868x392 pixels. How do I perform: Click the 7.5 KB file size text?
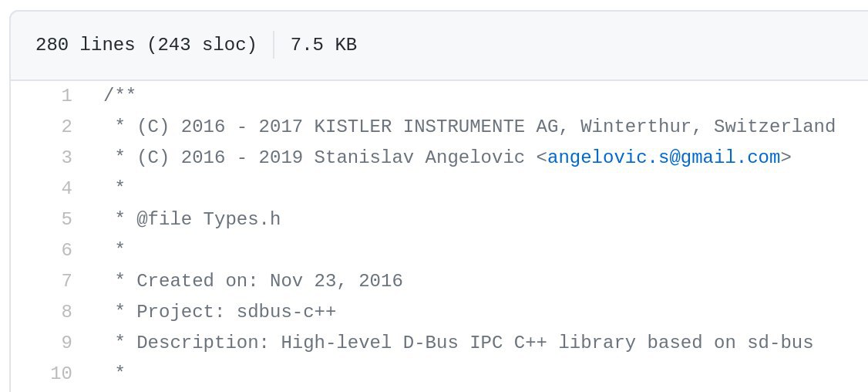[324, 44]
